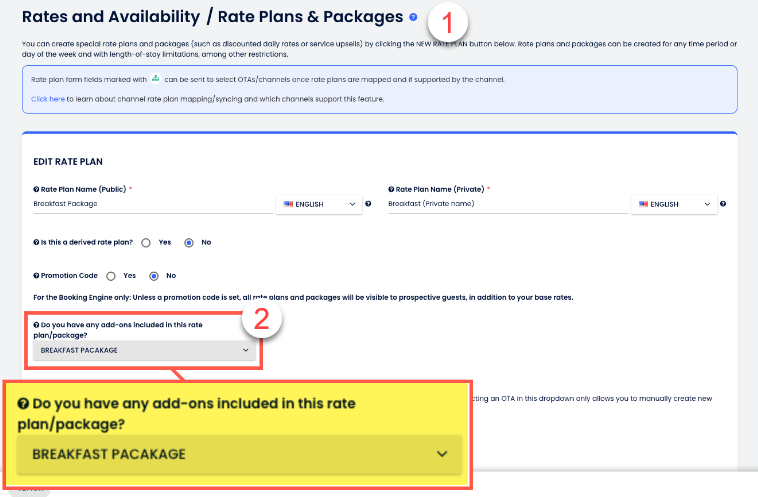Viewport: 758px width, 497px height.
Task: Click help icon beside Rate Plans & Packages title
Action: pos(413,17)
